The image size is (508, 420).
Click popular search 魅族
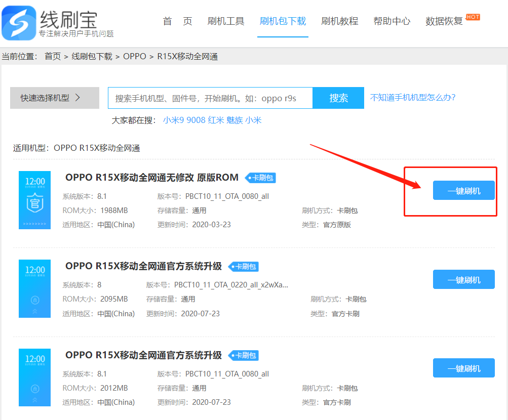click(235, 120)
